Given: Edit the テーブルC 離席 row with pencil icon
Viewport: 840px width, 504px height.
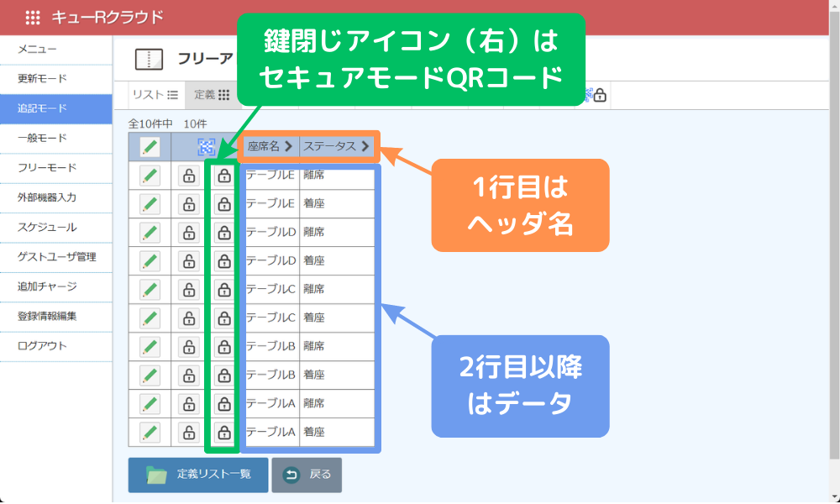Looking at the screenshot, I should coord(150,290).
